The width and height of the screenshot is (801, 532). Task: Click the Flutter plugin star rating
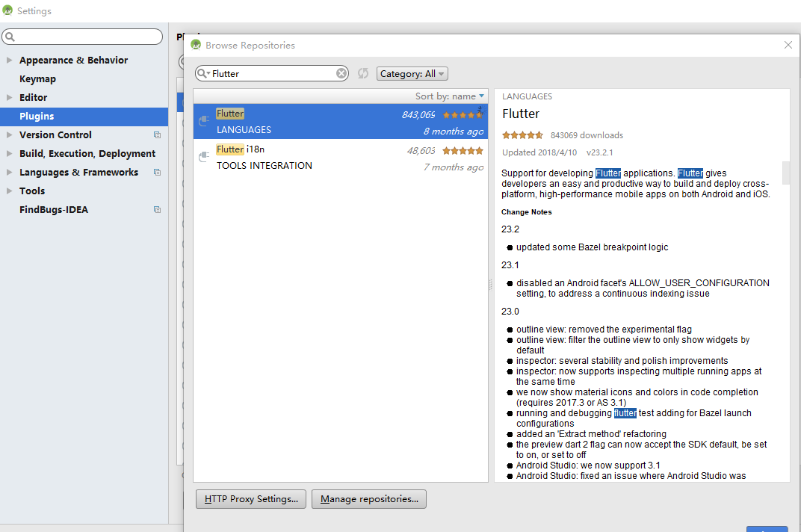[463, 115]
